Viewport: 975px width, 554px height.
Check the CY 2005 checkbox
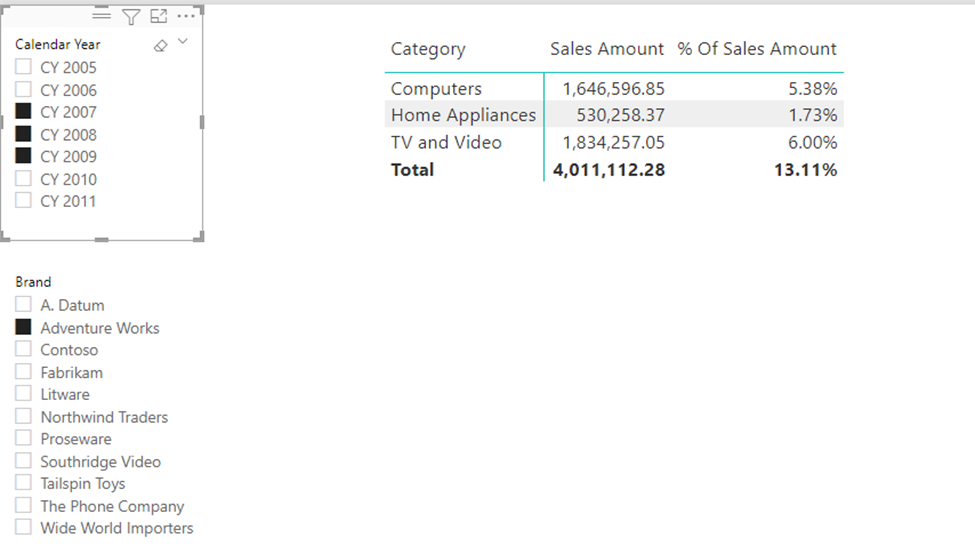23,67
